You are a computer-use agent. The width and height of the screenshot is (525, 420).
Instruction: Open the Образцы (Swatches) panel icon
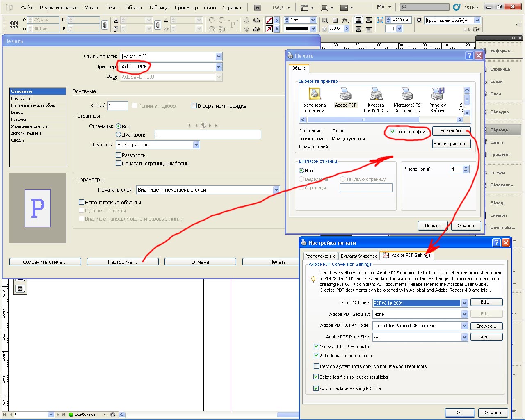coord(499,130)
